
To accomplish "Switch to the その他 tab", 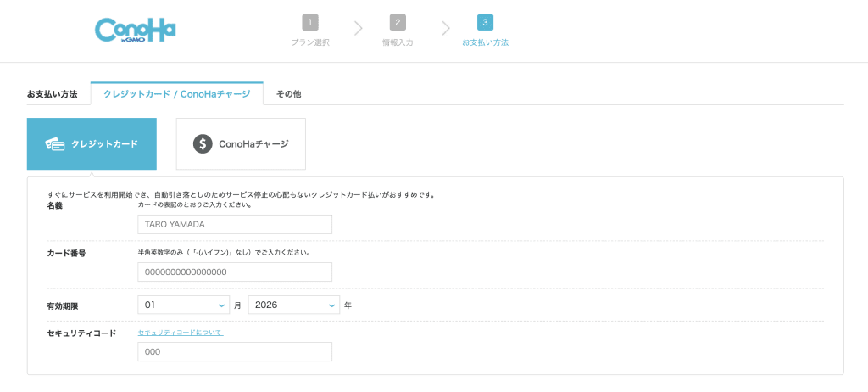I will coord(288,94).
